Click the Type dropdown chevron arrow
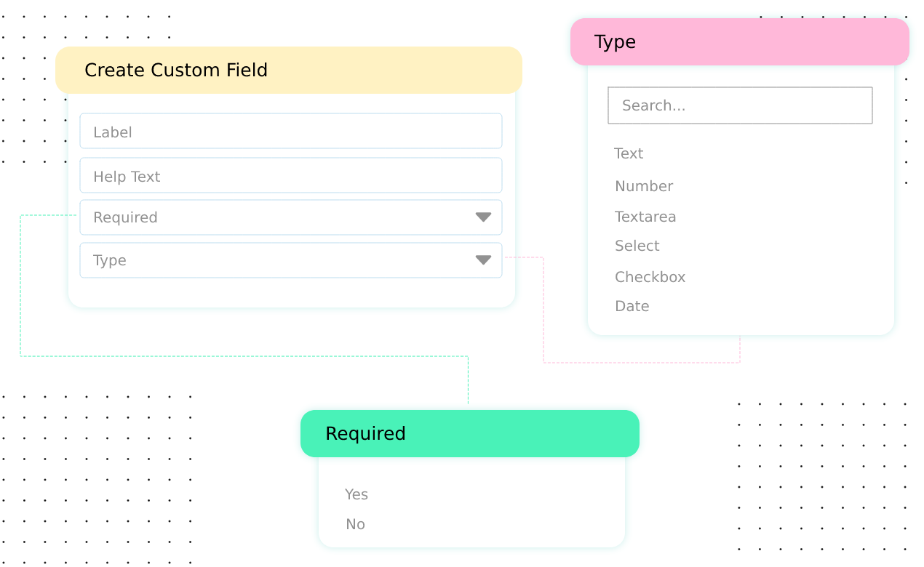 click(x=484, y=260)
